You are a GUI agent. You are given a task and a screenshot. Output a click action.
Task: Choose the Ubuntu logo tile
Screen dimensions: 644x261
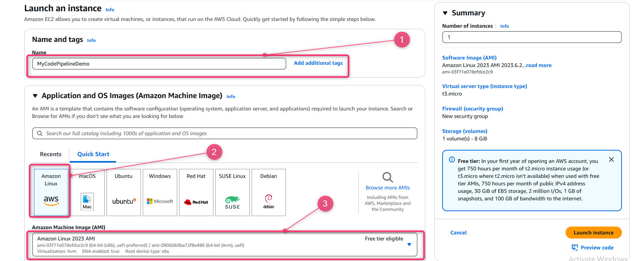click(x=124, y=192)
